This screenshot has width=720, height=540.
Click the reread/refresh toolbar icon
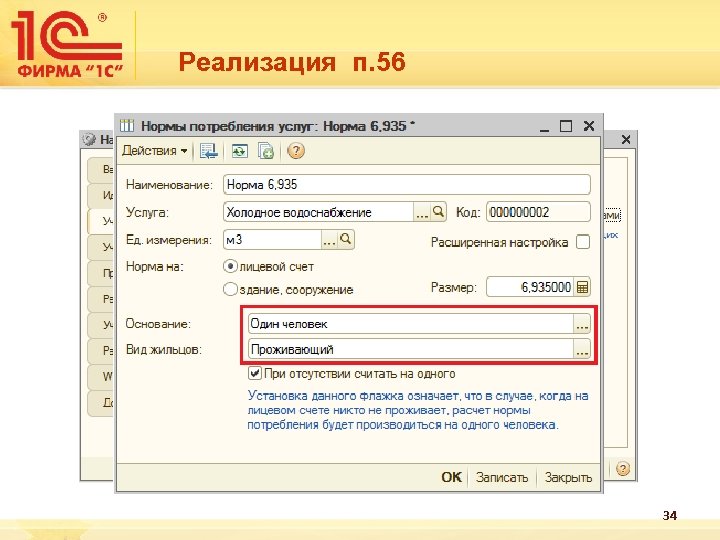239,151
